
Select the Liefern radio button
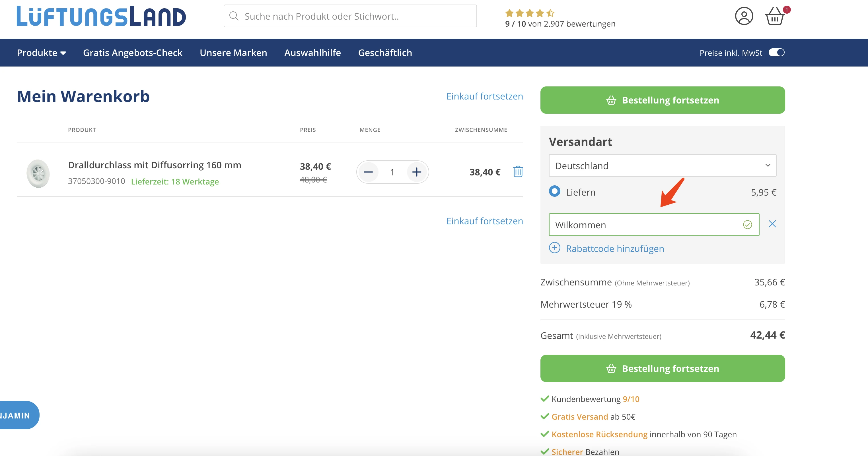click(555, 191)
